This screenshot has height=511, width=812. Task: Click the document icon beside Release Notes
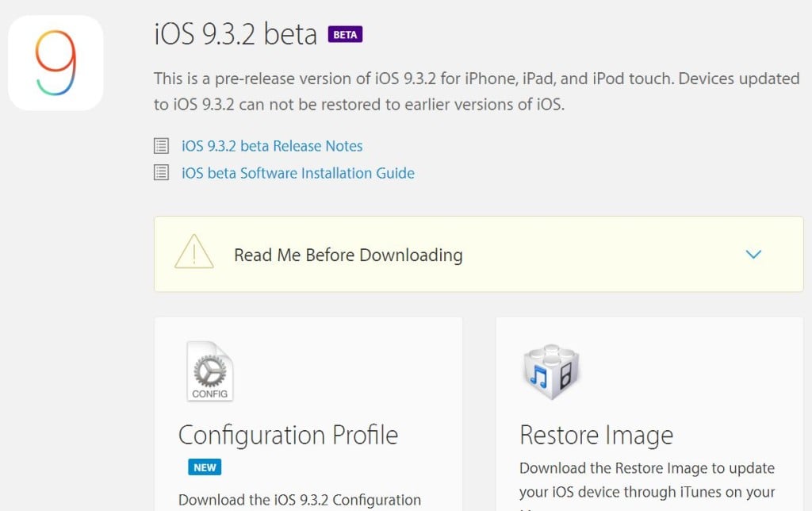161,146
